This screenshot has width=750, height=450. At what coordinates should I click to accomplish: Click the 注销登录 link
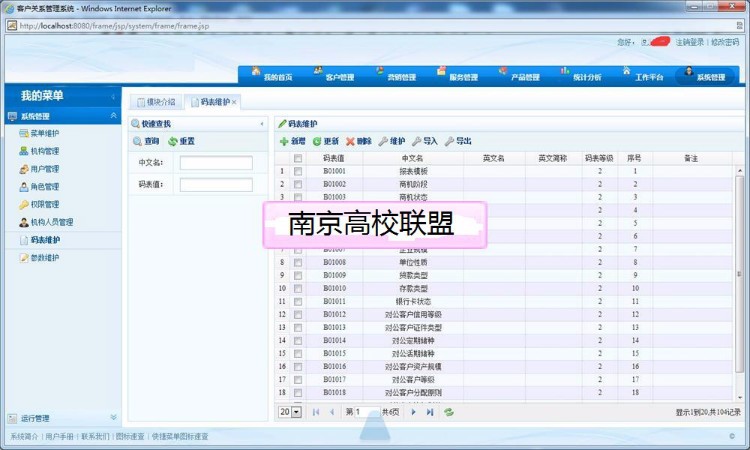tap(689, 43)
